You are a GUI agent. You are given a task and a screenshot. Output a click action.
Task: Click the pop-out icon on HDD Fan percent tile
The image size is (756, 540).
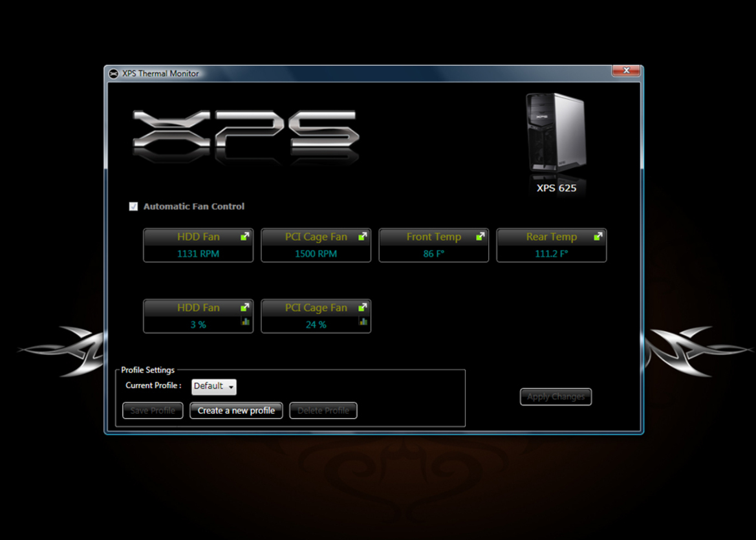click(x=245, y=307)
